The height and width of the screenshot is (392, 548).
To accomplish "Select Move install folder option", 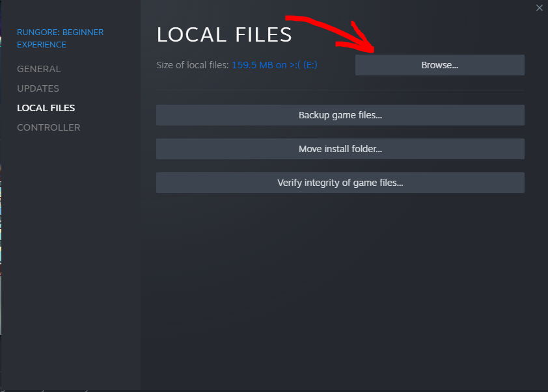I will (340, 149).
